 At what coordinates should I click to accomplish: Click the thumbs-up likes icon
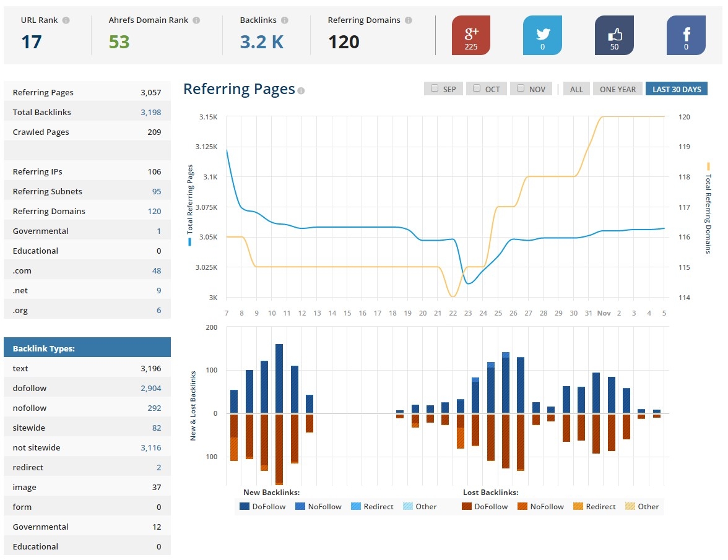614,35
